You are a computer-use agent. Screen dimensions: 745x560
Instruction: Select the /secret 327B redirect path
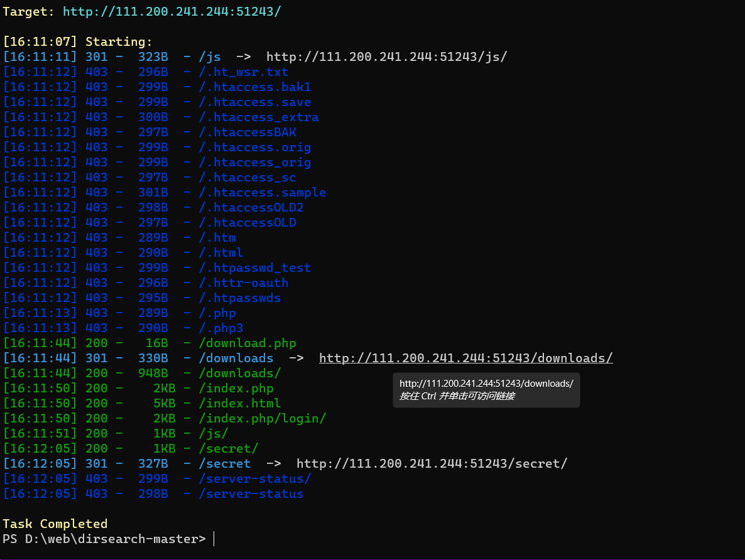225,463
